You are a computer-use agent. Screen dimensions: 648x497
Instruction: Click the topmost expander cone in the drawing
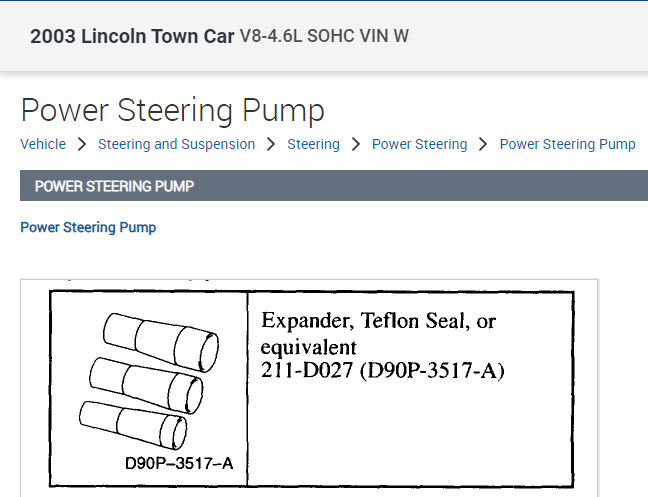pyautogui.click(x=160, y=338)
